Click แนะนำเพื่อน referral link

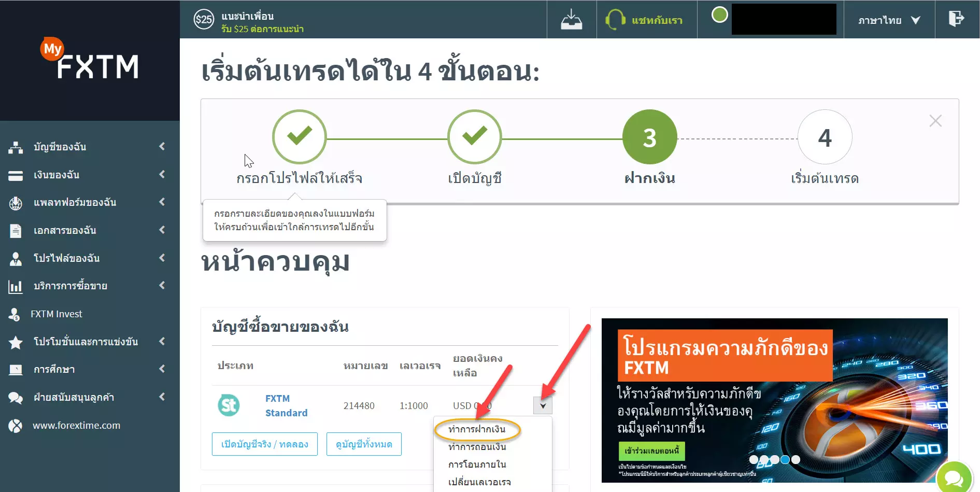[247, 16]
